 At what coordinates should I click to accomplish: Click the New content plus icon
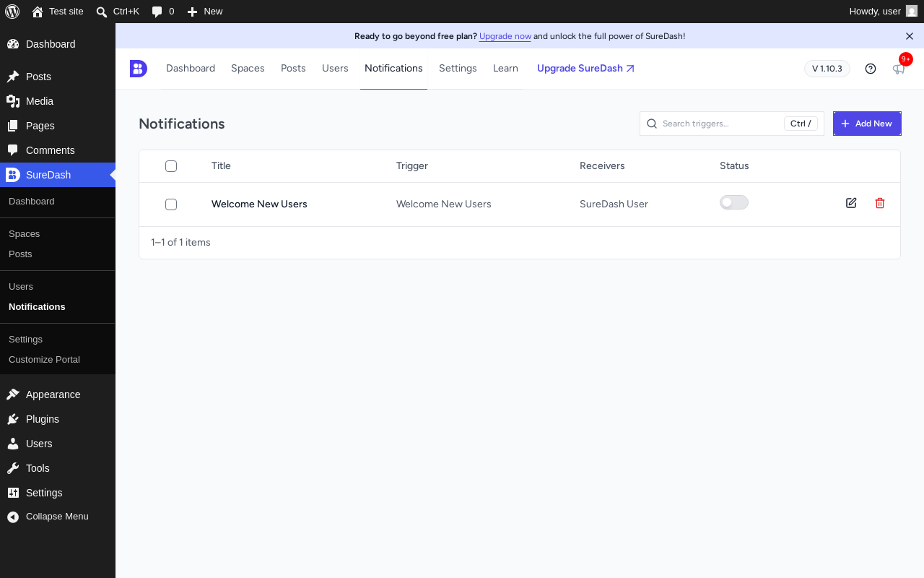192,12
